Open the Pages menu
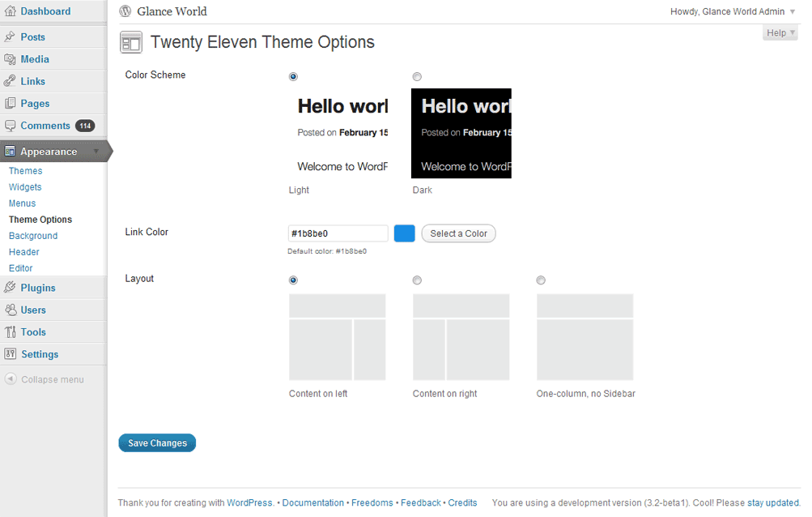Viewport: 812px width, 517px height. point(35,103)
